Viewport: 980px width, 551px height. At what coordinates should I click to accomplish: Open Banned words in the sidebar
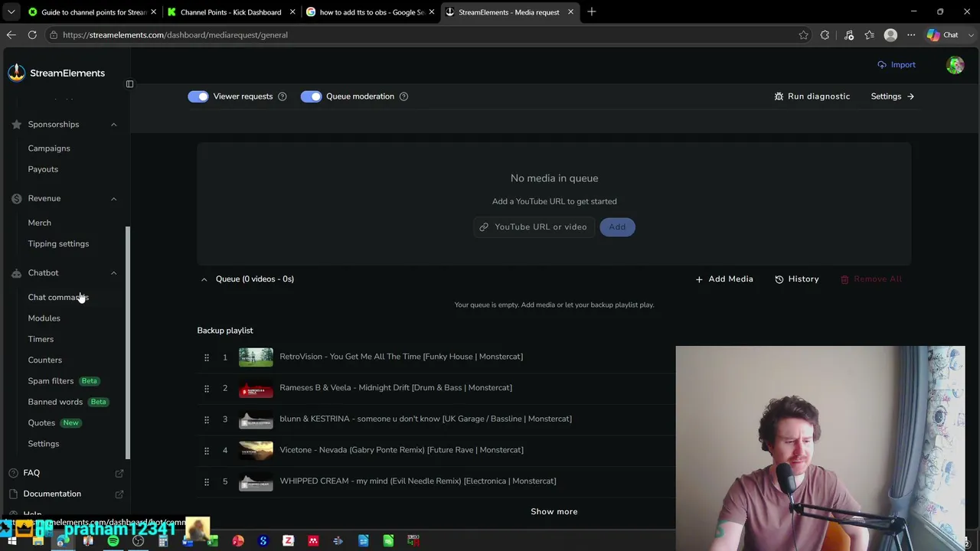click(55, 402)
